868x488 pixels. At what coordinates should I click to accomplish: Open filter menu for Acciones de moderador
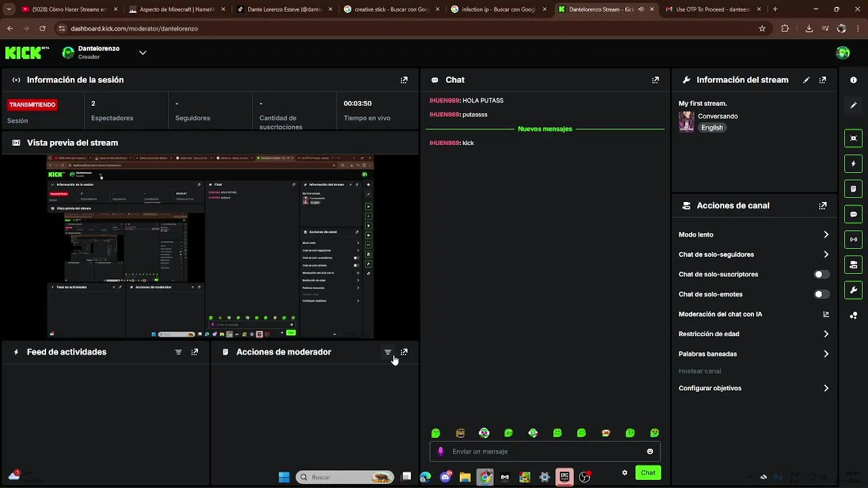click(388, 352)
